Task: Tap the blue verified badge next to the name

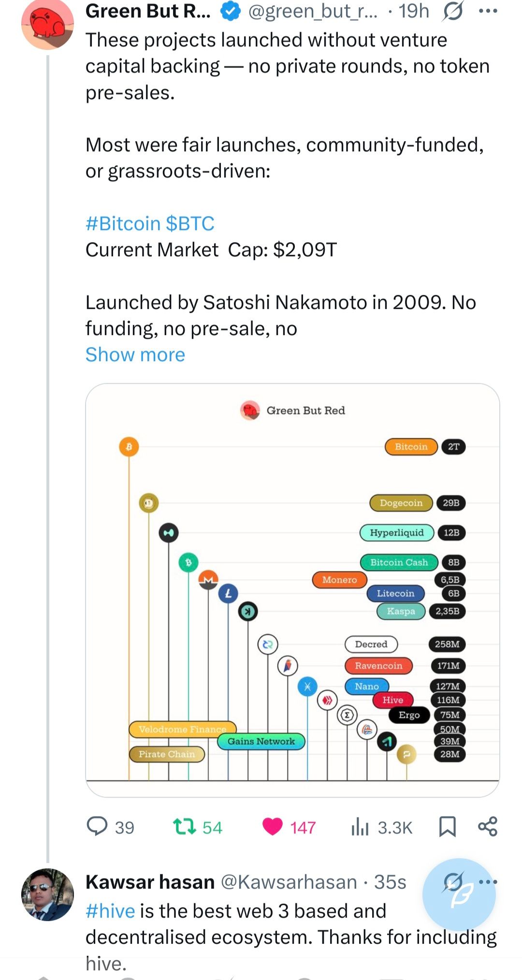Action: (231, 12)
